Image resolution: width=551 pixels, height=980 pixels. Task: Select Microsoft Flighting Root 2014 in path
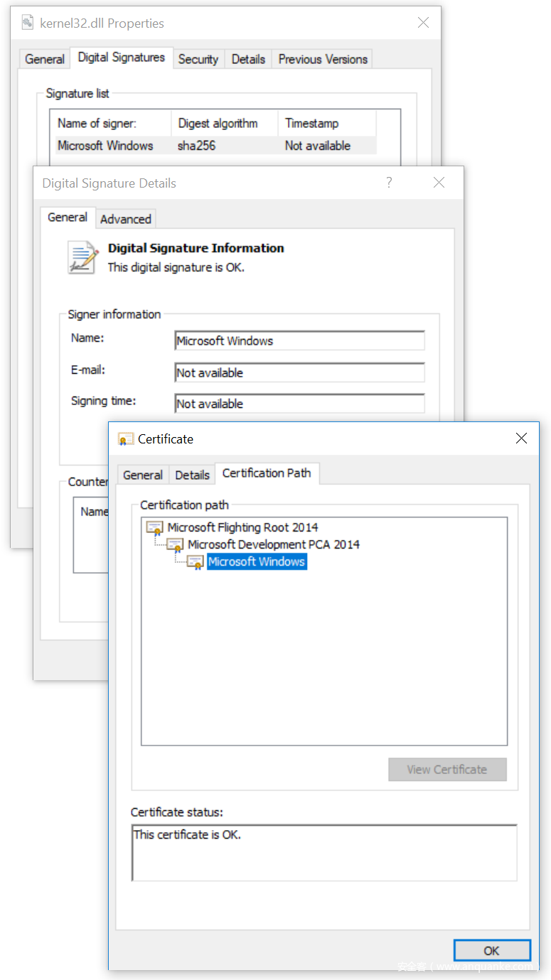pyautogui.click(x=242, y=527)
